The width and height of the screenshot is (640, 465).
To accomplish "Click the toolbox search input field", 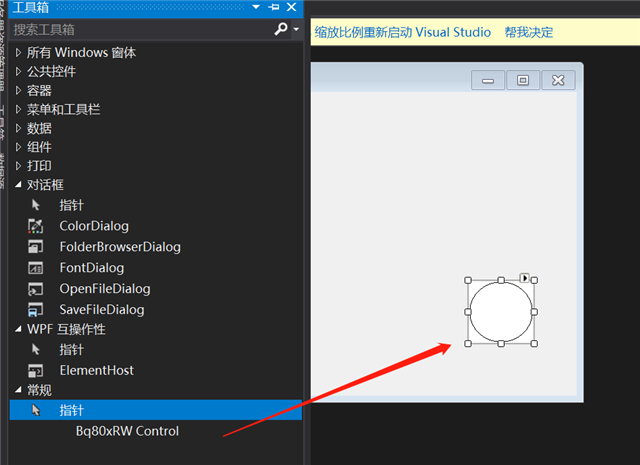I will [141, 29].
